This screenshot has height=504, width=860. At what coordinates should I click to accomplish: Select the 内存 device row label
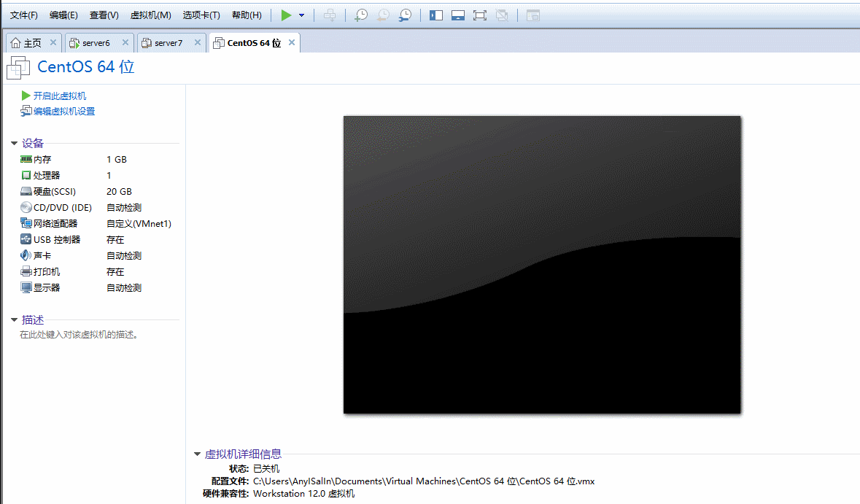point(42,160)
